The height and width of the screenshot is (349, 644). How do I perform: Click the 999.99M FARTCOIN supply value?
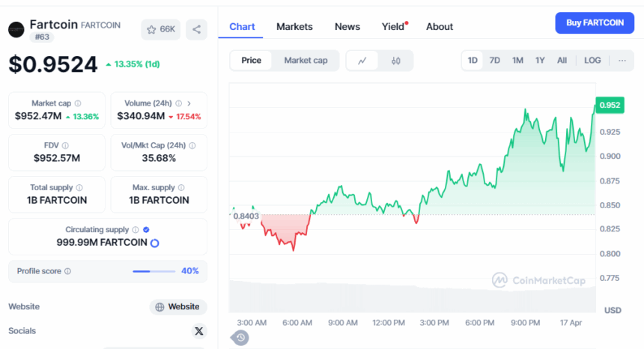(x=102, y=242)
